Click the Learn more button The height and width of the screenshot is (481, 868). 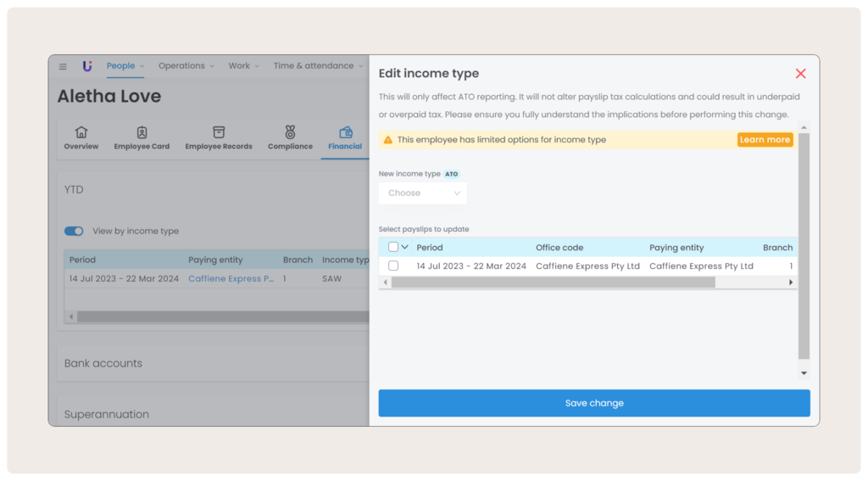pyautogui.click(x=765, y=140)
